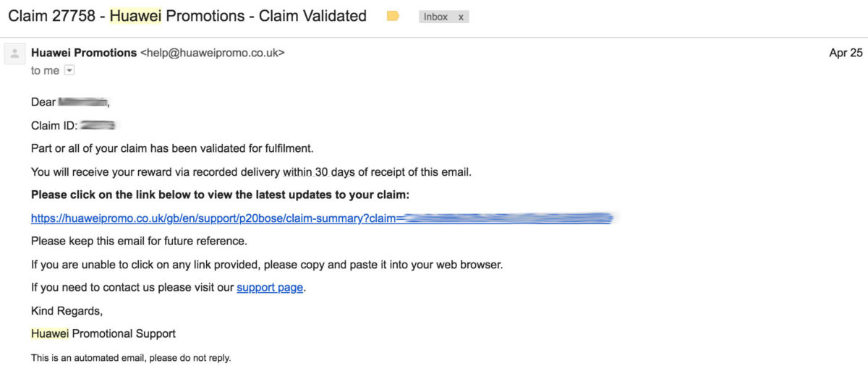Click the sender name "Huawei Promotions"
Image resolution: width=868 pixels, height=371 pixels.
pos(84,53)
